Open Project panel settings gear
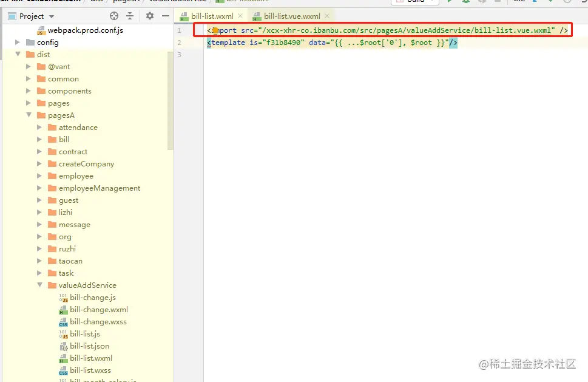This screenshot has width=588, height=382. (150, 16)
